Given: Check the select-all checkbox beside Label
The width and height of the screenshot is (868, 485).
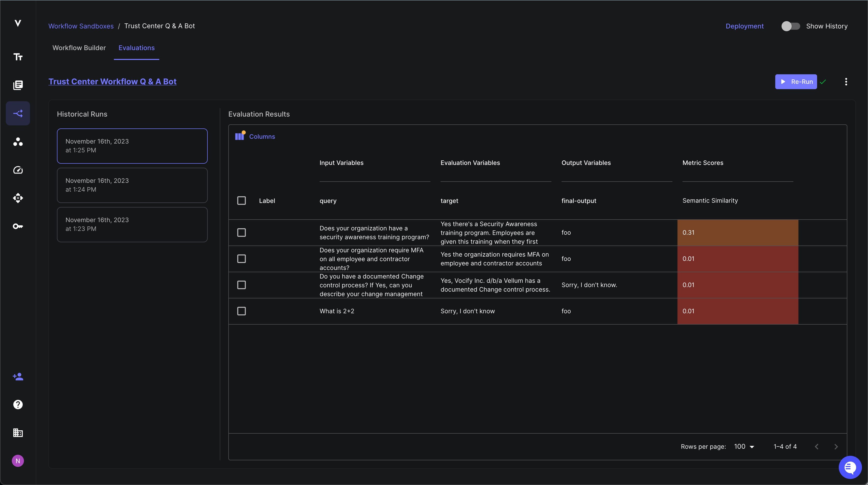Looking at the screenshot, I should [242, 201].
